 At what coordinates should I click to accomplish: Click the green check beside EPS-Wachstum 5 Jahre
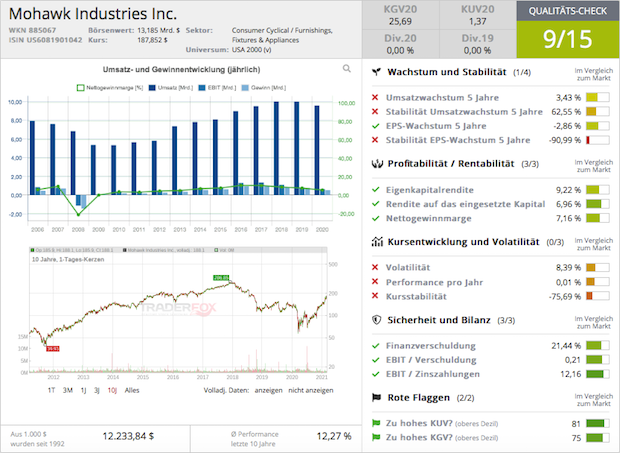376,126
